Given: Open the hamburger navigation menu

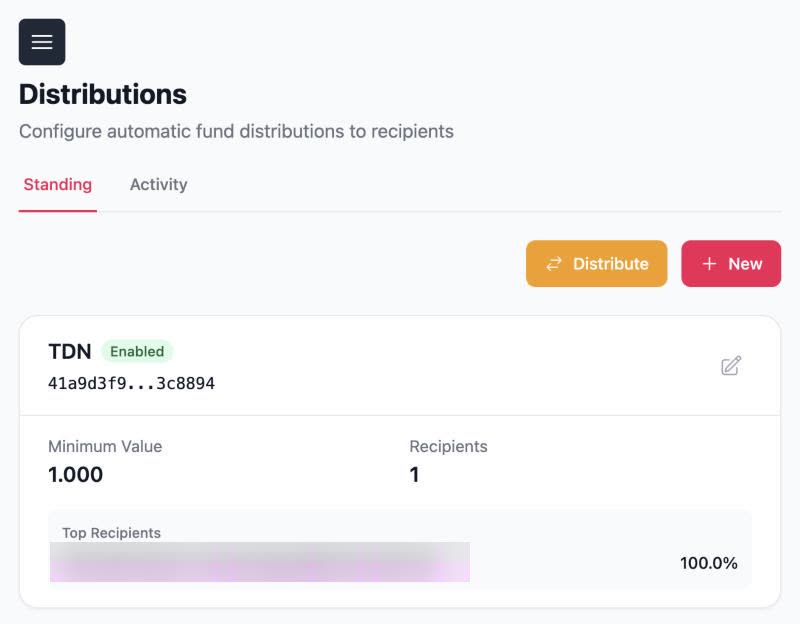Looking at the screenshot, I should (x=42, y=42).
